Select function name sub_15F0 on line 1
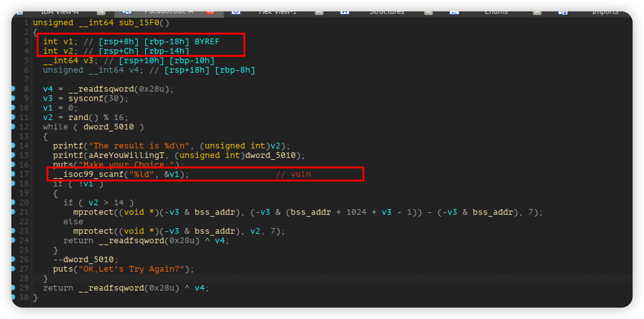The height and width of the screenshot is (319, 644). pyautogui.click(x=139, y=23)
